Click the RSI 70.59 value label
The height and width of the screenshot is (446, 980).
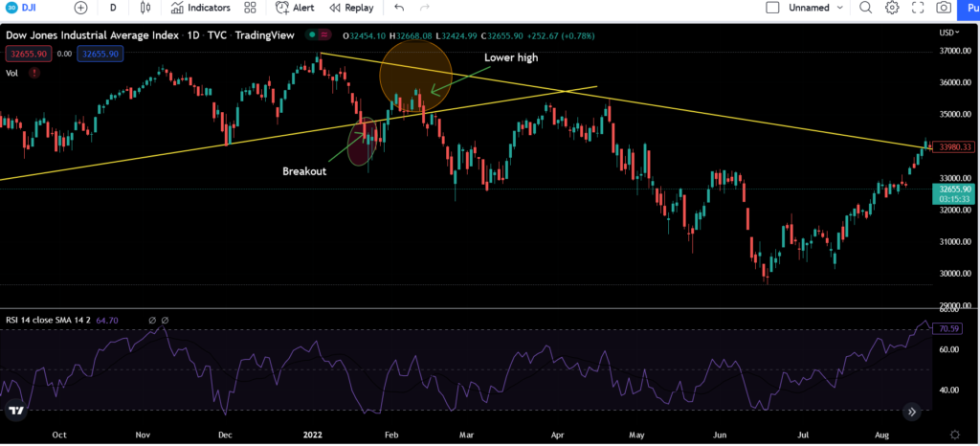pyautogui.click(x=948, y=328)
